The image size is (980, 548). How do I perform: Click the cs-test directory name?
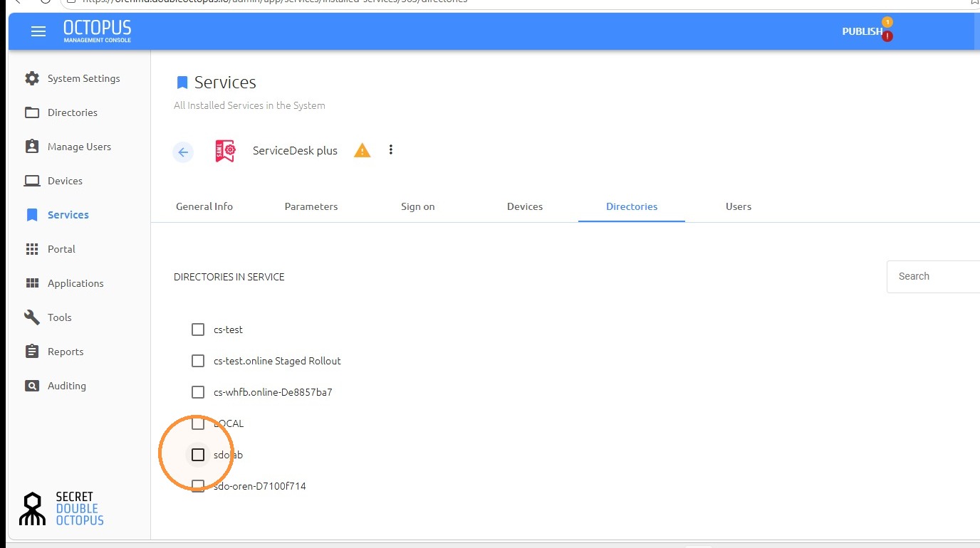point(228,330)
